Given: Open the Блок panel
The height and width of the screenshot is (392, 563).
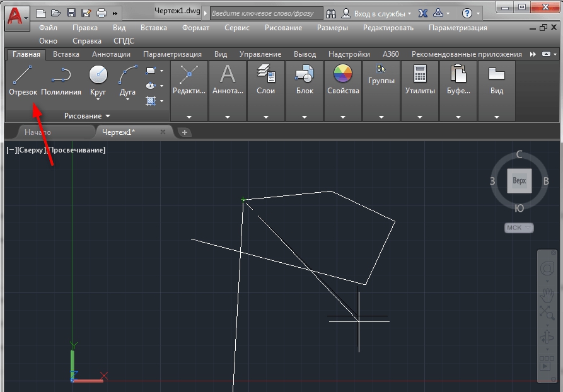Looking at the screenshot, I should click(305, 91).
